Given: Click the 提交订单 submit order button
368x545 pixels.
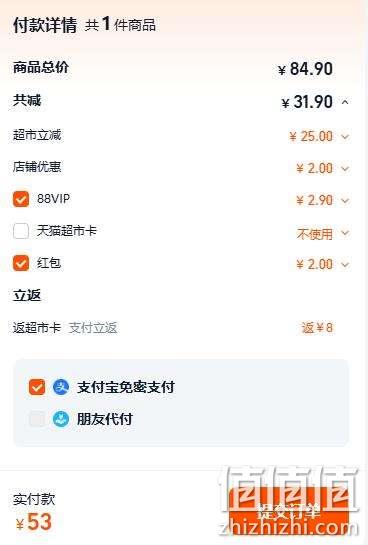Looking at the screenshot, I should tap(289, 510).
